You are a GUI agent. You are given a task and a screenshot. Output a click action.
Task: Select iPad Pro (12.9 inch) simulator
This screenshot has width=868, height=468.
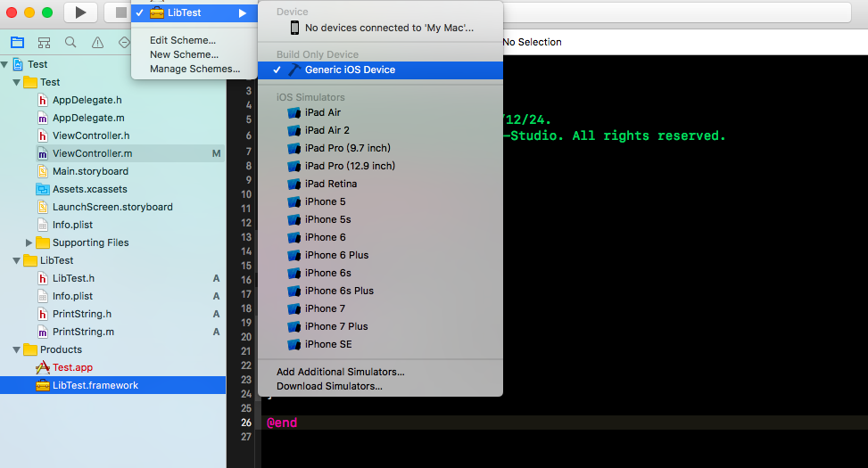coord(380,166)
